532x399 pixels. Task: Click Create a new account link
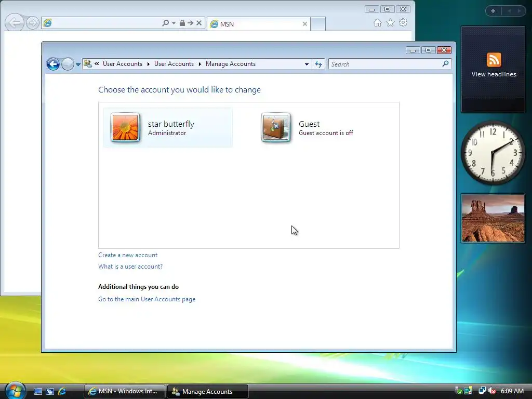[x=128, y=255]
